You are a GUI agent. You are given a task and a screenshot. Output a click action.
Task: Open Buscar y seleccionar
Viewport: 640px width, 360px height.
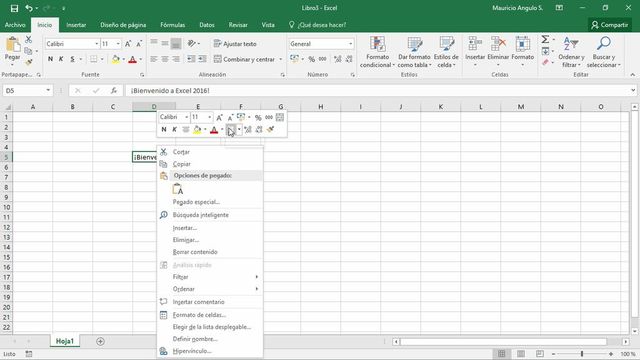pyautogui.click(x=603, y=52)
